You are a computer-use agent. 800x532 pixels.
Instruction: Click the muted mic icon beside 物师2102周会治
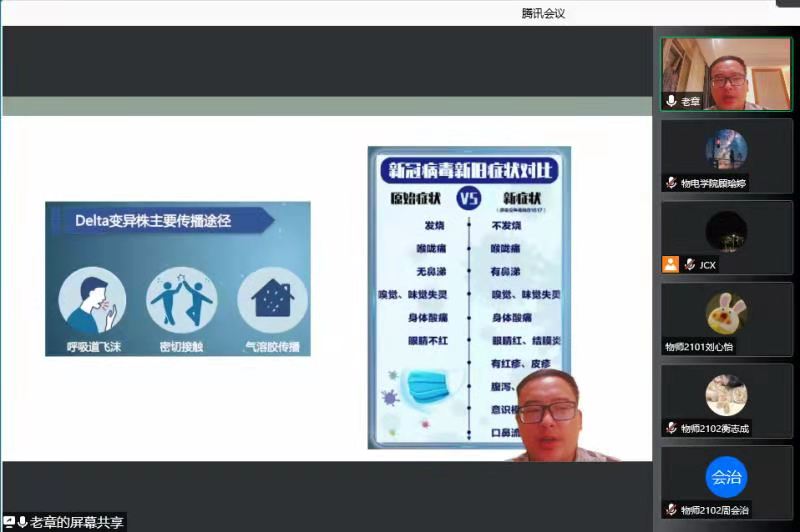pos(672,510)
